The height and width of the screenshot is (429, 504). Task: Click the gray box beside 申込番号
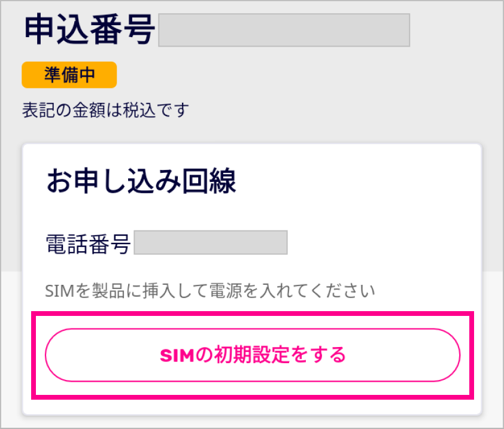coord(284,30)
